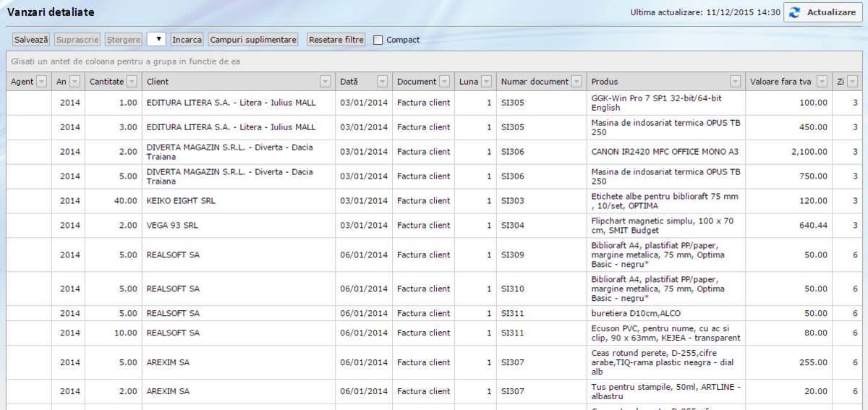868x410 pixels.
Task: Click the Resetare filtre button
Action: pyautogui.click(x=336, y=40)
